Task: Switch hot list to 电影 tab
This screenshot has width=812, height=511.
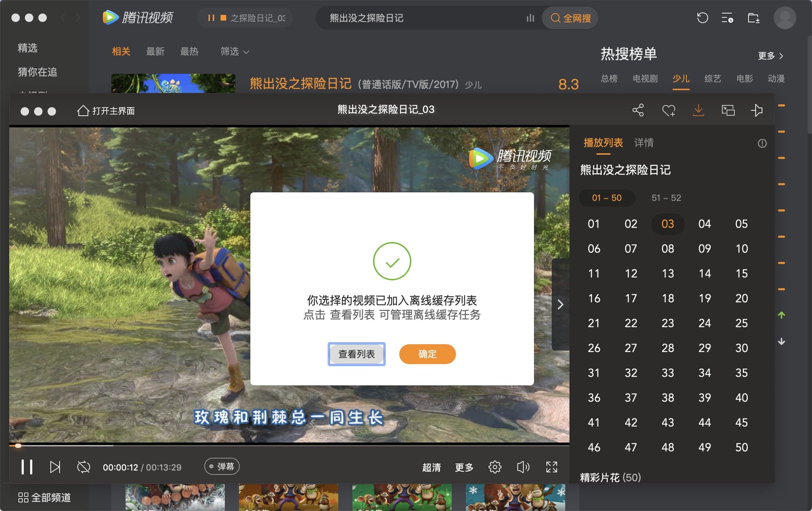Action: 745,79
